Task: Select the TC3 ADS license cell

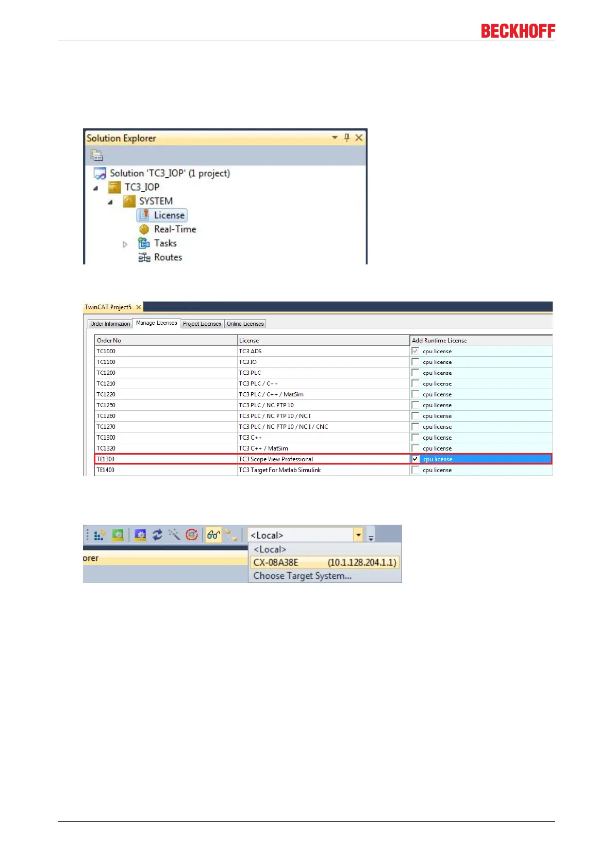Action: [323, 351]
